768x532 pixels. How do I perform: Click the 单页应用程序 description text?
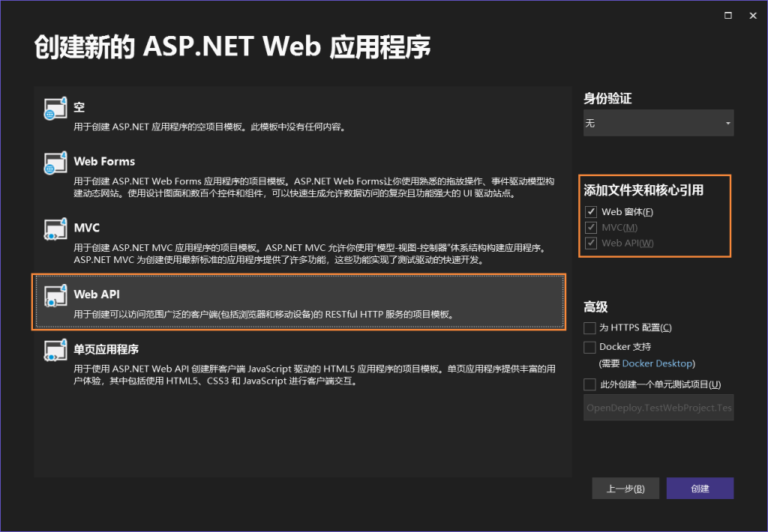coord(314,375)
